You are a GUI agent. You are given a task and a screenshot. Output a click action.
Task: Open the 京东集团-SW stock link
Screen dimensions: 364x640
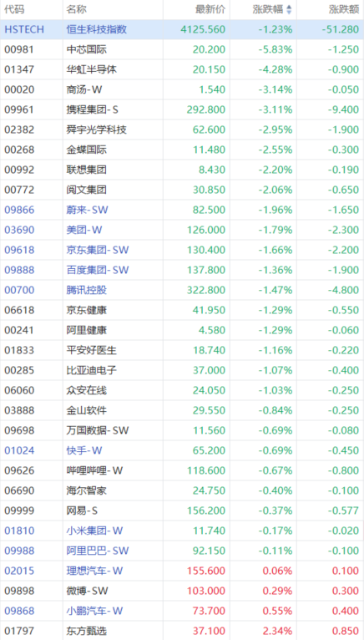(x=98, y=250)
